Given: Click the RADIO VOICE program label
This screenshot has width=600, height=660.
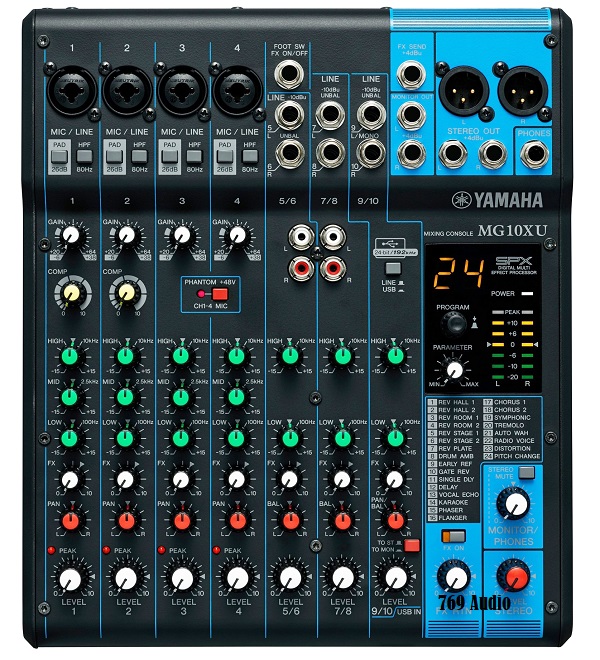Looking at the screenshot, I should (514, 441).
